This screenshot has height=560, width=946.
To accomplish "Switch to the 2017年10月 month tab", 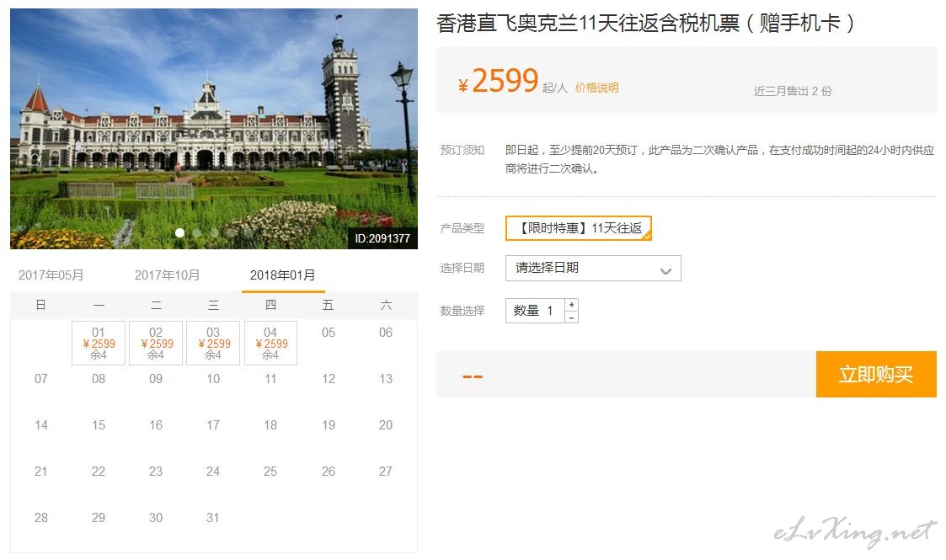I will [x=167, y=275].
